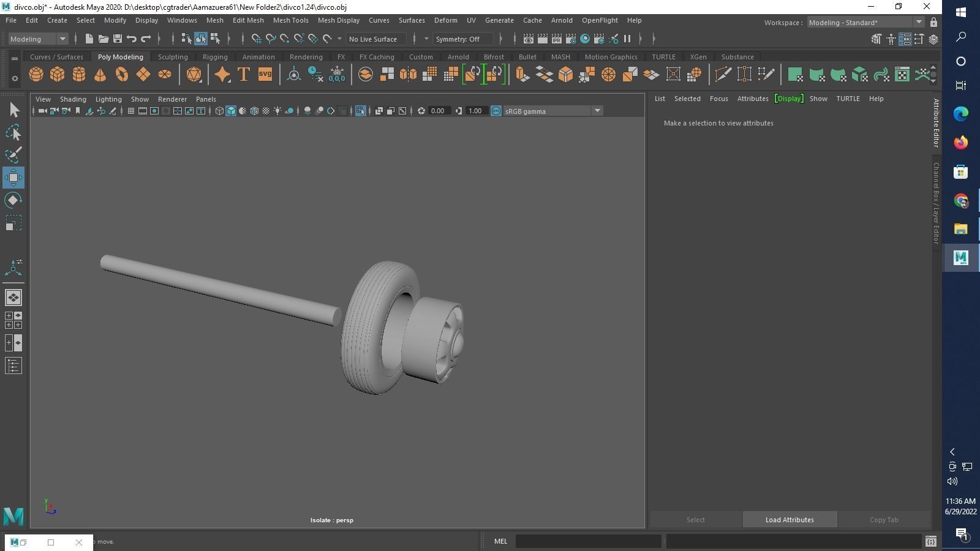The width and height of the screenshot is (980, 551).
Task: Click the Multi-Cut knife tool icon
Action: pyautogui.click(x=723, y=75)
